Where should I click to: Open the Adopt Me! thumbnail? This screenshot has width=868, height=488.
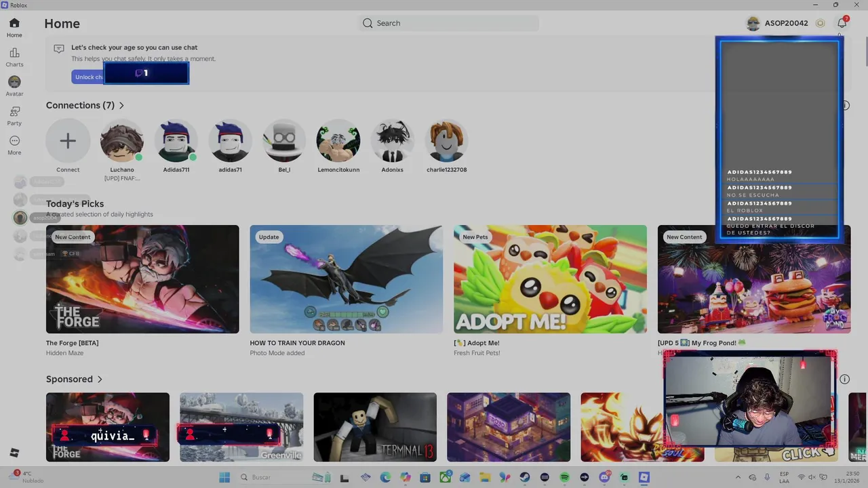(550, 279)
